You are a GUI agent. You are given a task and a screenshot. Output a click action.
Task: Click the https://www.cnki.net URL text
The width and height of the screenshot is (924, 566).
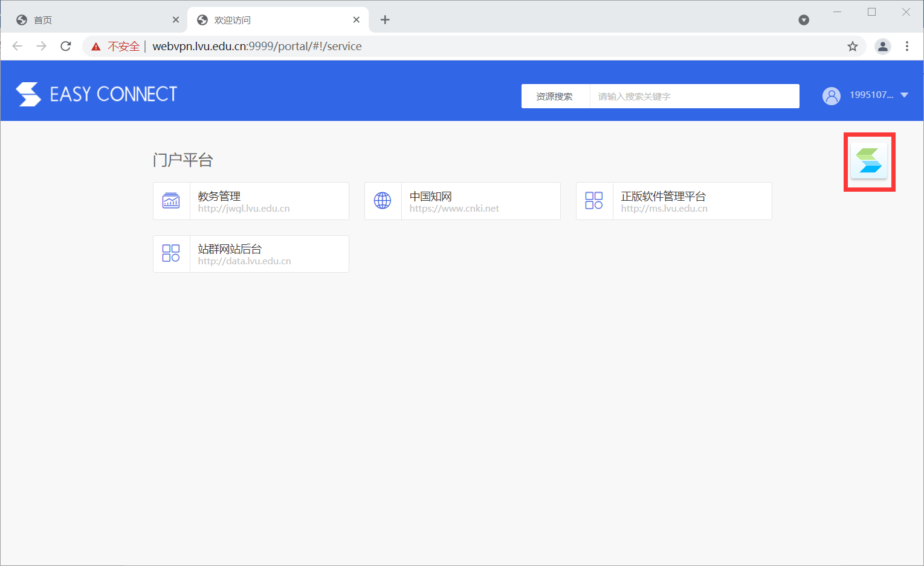pyautogui.click(x=454, y=209)
